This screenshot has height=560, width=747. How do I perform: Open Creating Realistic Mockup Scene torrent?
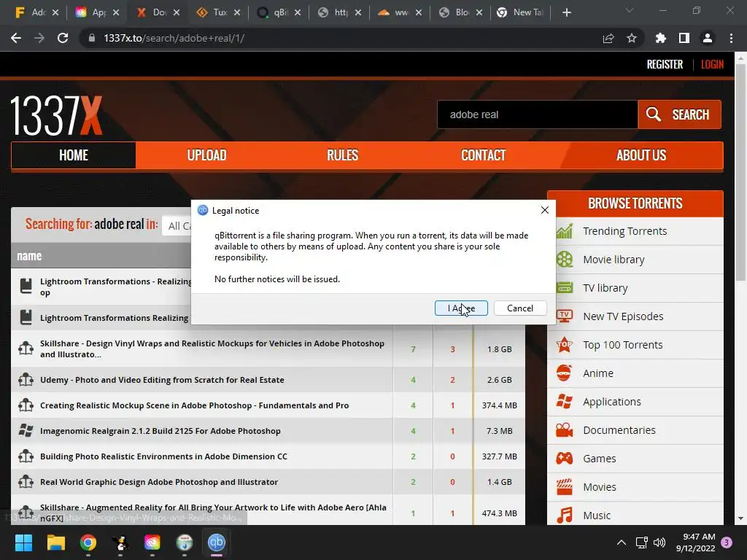coord(194,405)
